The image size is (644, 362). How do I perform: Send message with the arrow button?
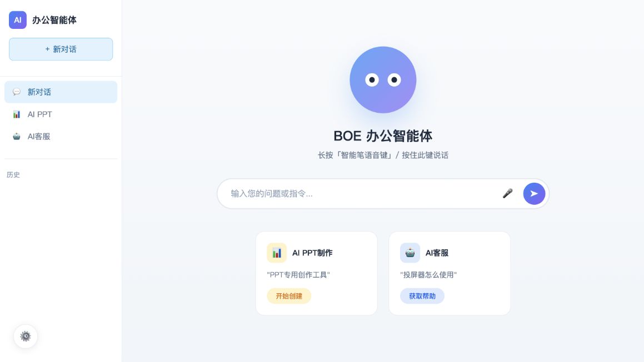point(534,193)
